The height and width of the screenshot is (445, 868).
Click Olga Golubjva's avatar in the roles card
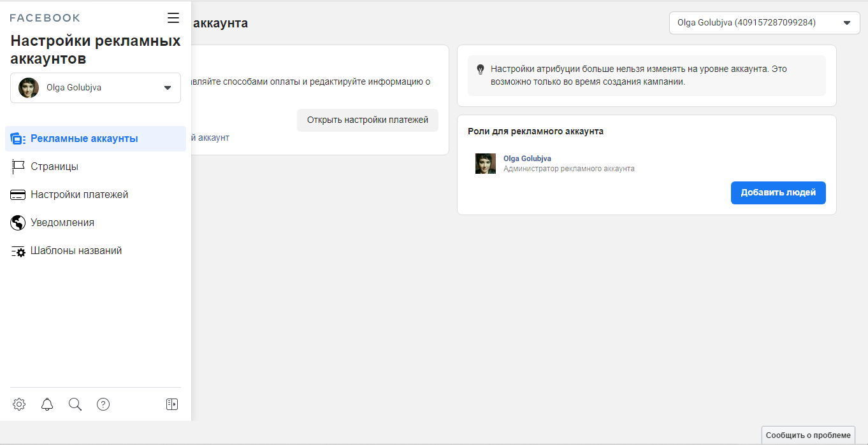[486, 164]
